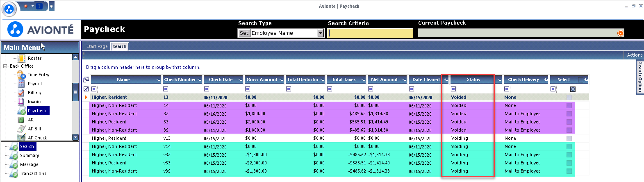The width and height of the screenshot is (644, 182).
Task: Click the Payroll calculator icon
Action: 21,84
